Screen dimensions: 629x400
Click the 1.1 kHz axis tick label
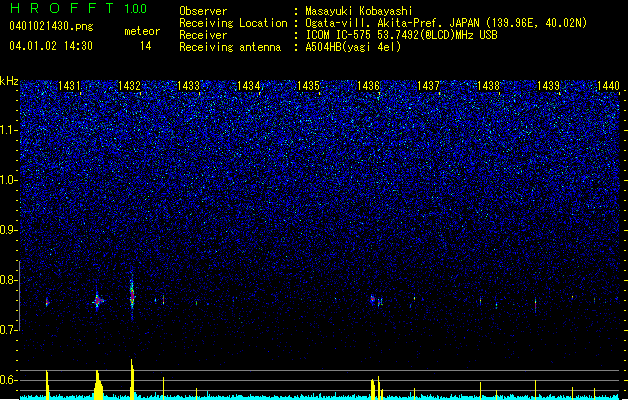[x=9, y=130]
